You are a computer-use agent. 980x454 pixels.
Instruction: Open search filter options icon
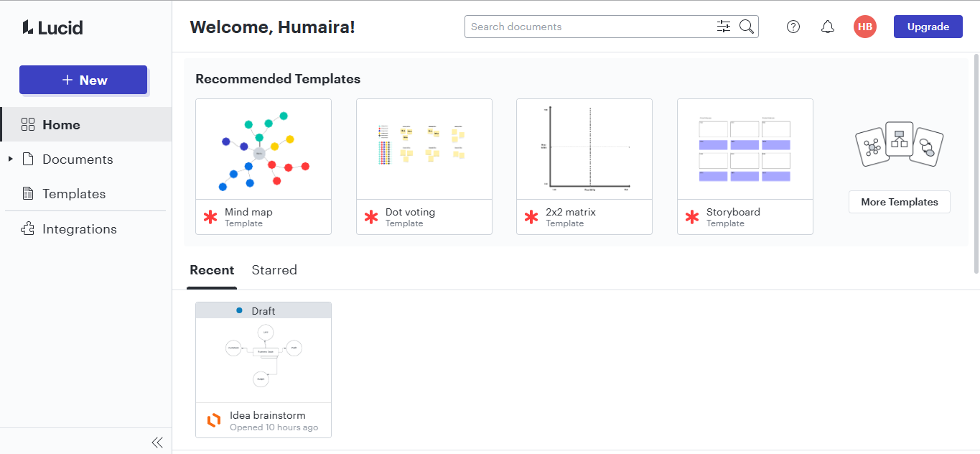(x=723, y=26)
